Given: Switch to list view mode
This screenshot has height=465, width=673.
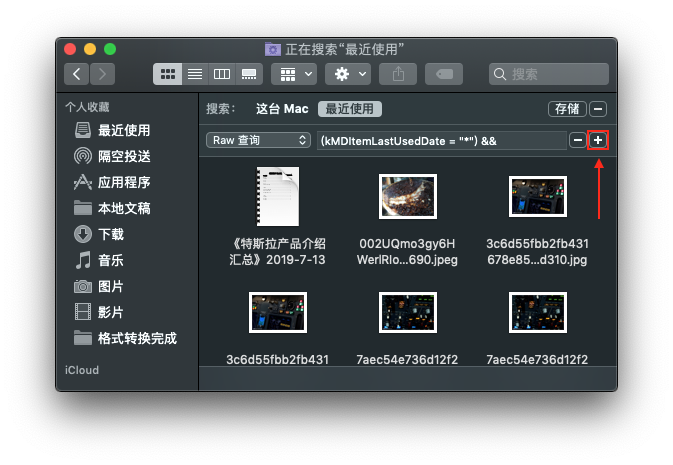Looking at the screenshot, I should point(195,74).
